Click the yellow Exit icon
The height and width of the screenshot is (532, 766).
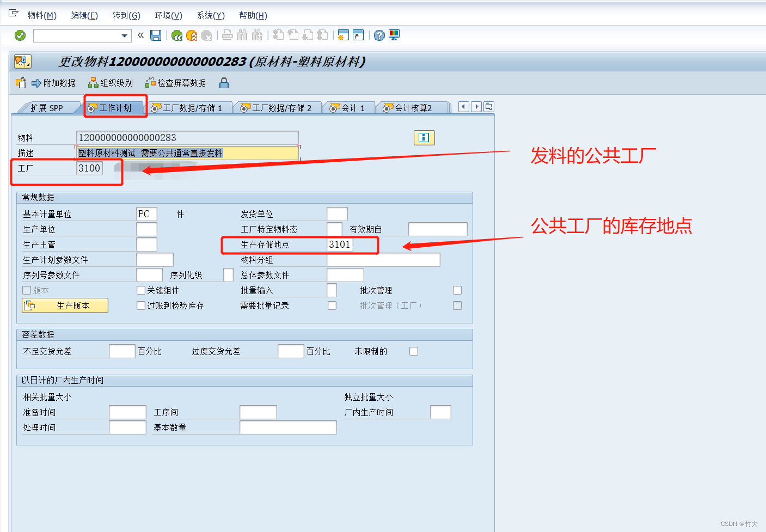192,35
